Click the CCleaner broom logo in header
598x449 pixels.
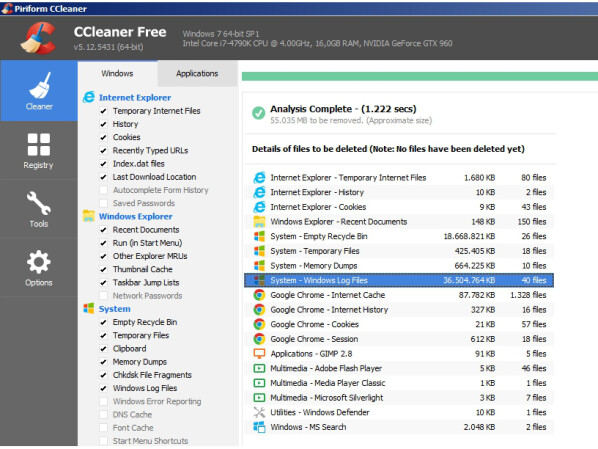[x=39, y=38]
